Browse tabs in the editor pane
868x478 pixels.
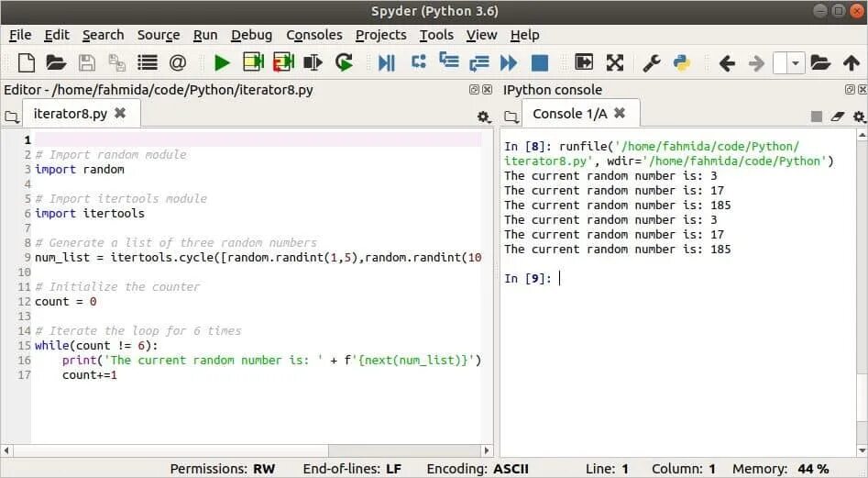[x=11, y=117]
